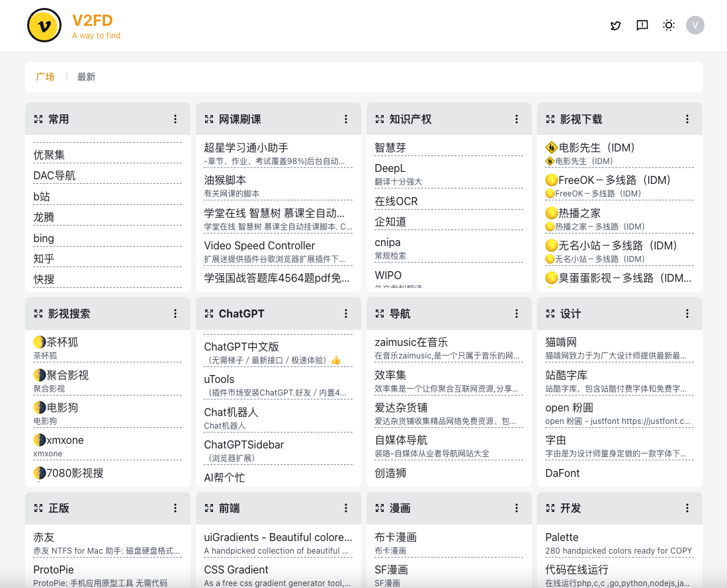Viewport: 727px width, 588px height.
Task: Open the DAC导航 link
Action: pos(54,176)
